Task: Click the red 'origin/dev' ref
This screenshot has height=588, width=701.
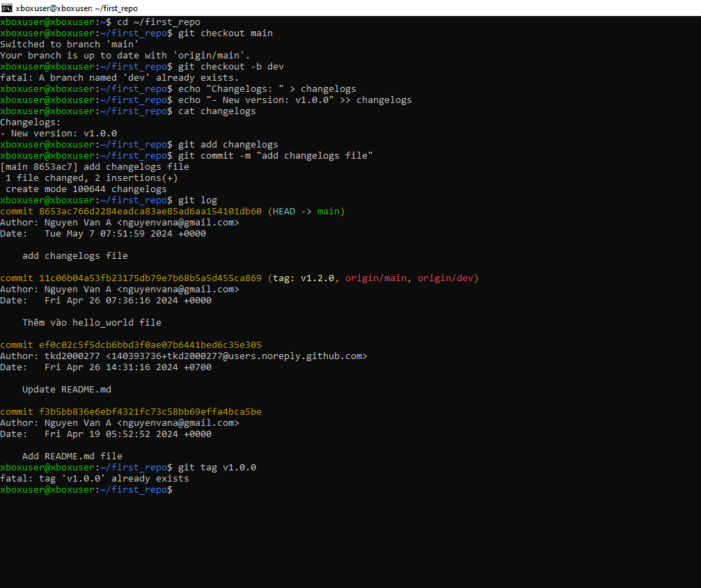Action: click(446, 278)
